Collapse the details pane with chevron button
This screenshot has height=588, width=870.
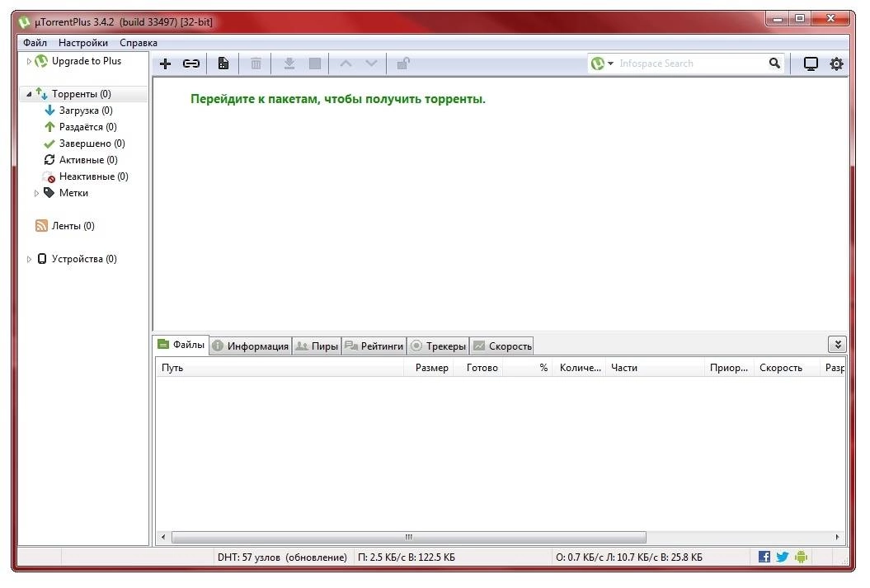[x=838, y=345]
